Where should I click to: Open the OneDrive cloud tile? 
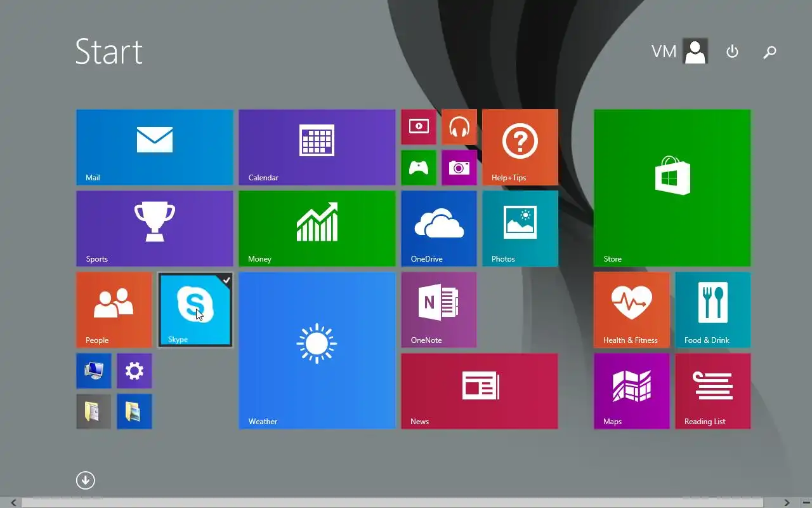click(439, 229)
